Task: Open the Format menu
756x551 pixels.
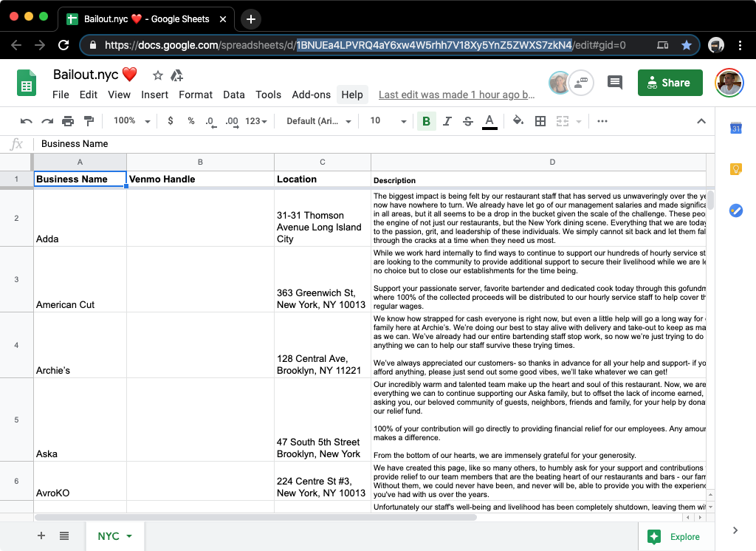Action: click(195, 95)
